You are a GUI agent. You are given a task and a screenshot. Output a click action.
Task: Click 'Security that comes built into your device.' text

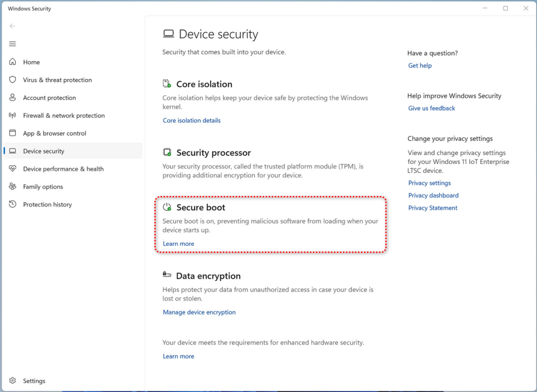[x=224, y=52]
